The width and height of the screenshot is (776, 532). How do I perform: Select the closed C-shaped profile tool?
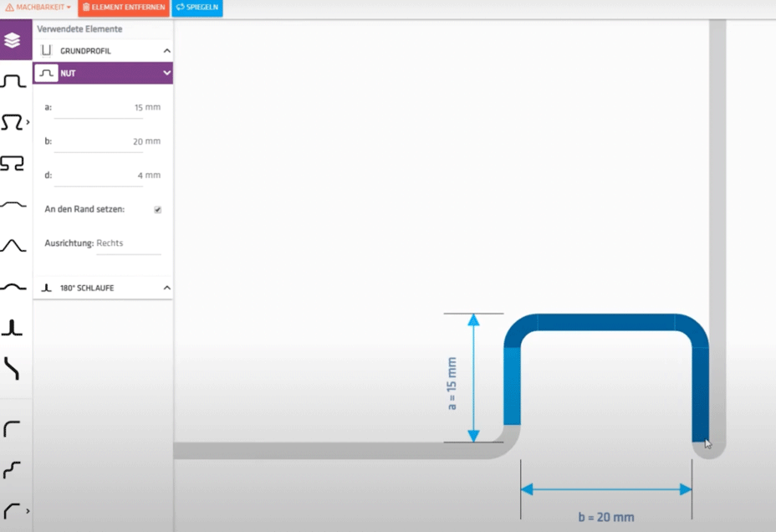12,164
